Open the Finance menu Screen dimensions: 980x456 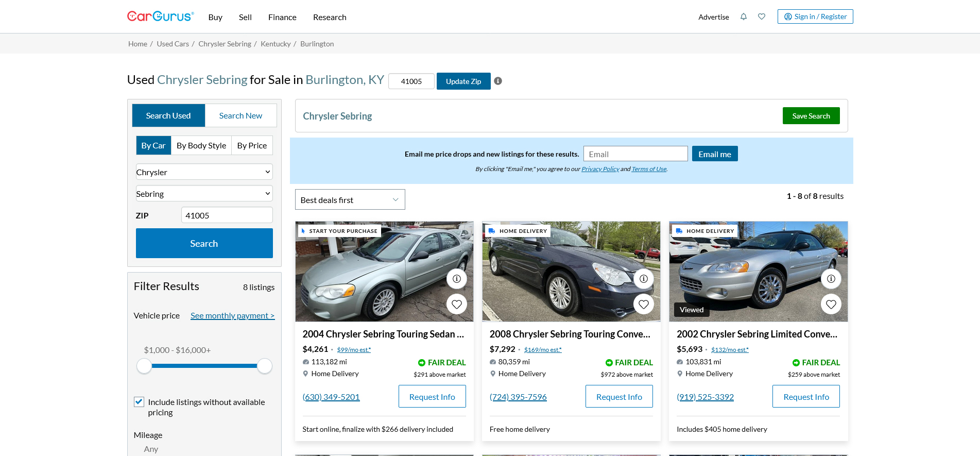[x=282, y=17]
